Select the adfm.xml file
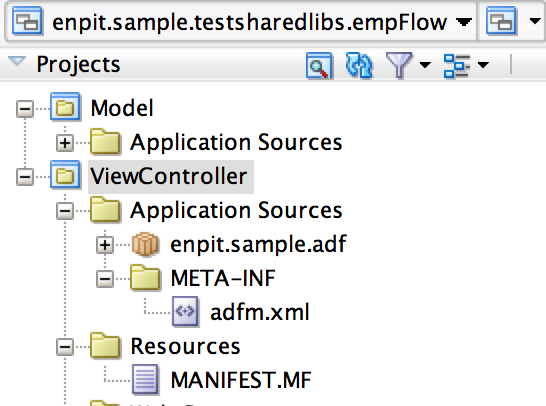Viewport: 546px width, 406px height. pyautogui.click(x=260, y=312)
